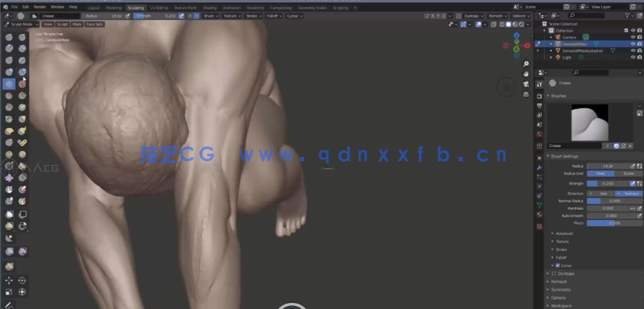This screenshot has width=644, height=309.
Task: Open the Render menu
Action: click(x=40, y=7)
